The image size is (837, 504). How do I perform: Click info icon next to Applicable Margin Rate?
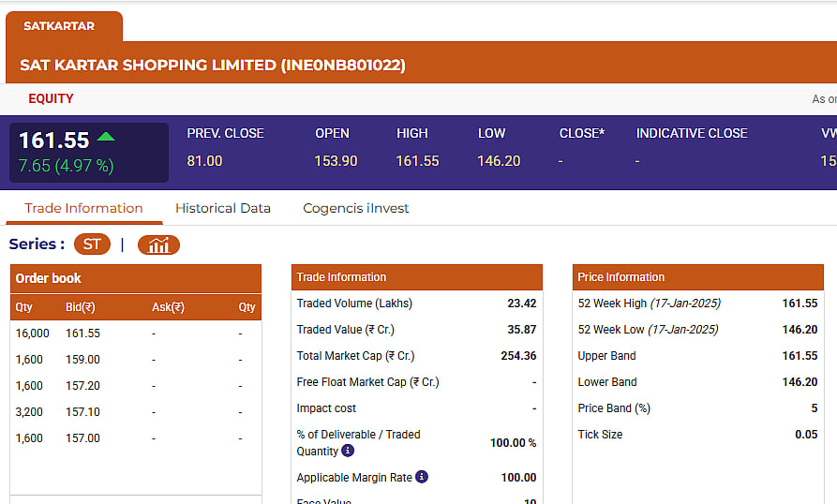(422, 477)
